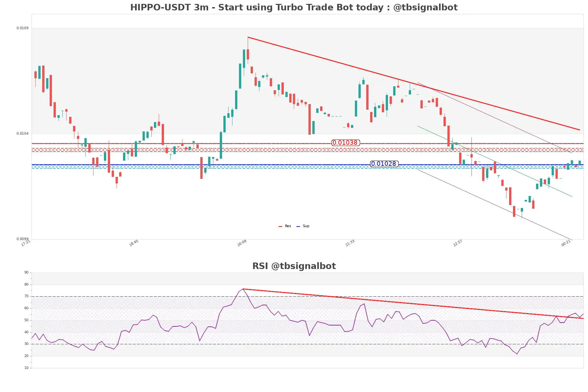Click the RSI @tbsignalbot subtitle
Screen dimensions: 588x392
tap(294, 266)
